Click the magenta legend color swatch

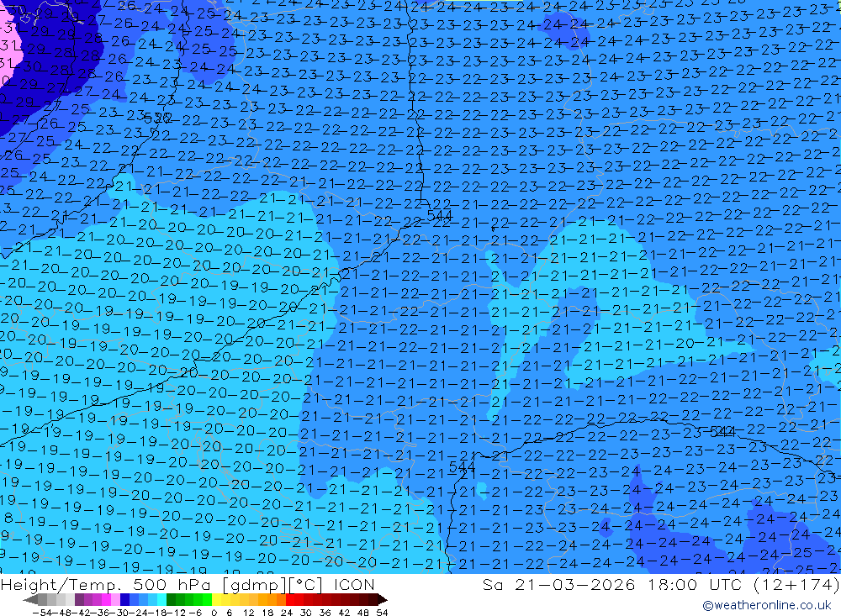106,599
